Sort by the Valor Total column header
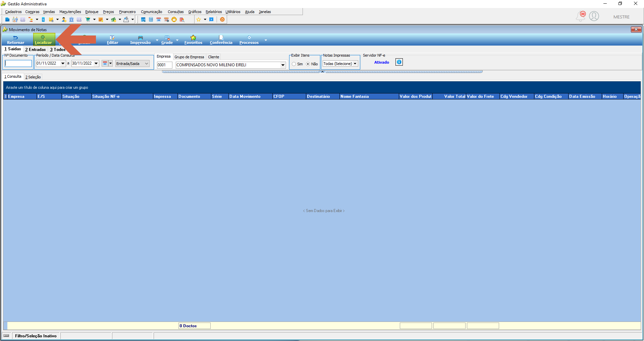Image resolution: width=644 pixels, height=341 pixels. point(449,96)
